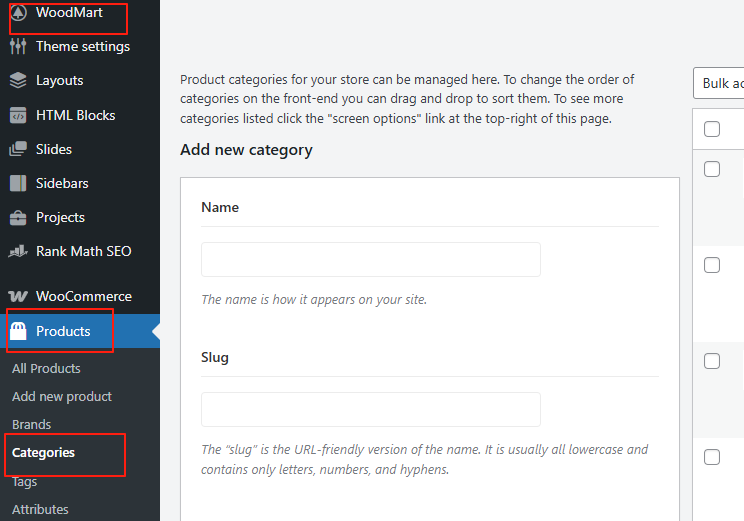Screen dimensions: 744x521
Task: Click the Products shopping bag icon
Action: point(18,331)
